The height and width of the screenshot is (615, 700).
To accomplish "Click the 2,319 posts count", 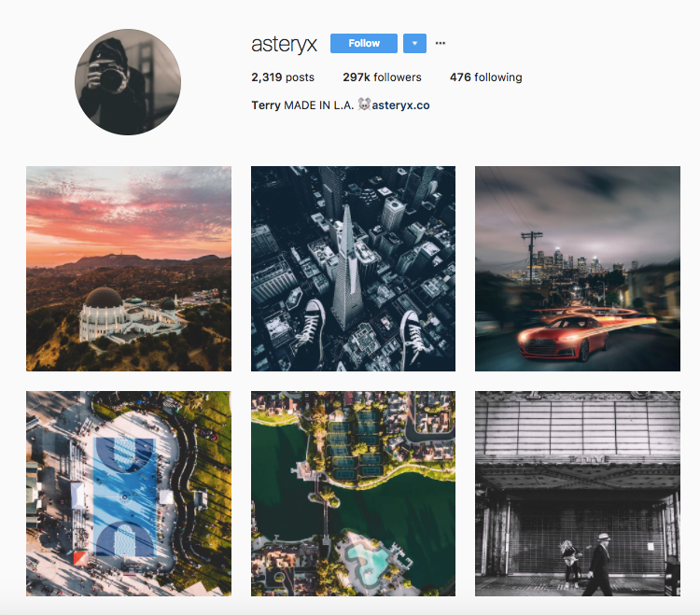I will [283, 77].
